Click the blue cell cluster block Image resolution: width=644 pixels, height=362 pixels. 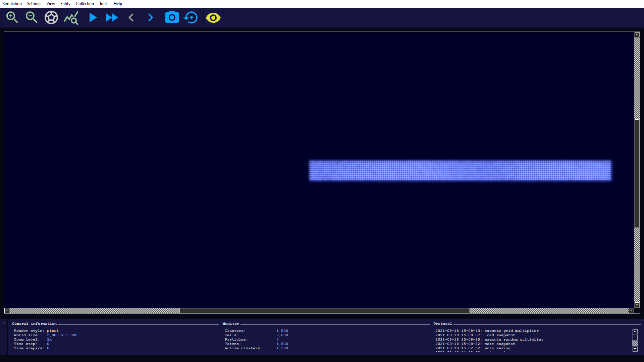pos(460,171)
